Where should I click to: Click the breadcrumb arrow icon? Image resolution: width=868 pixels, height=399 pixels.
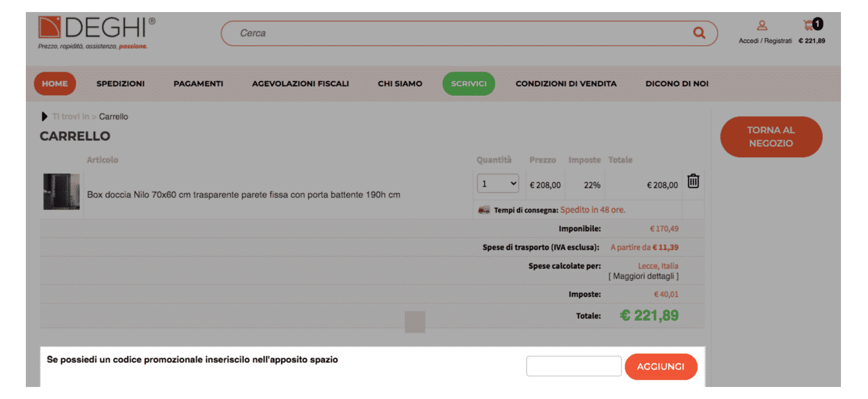click(x=44, y=116)
